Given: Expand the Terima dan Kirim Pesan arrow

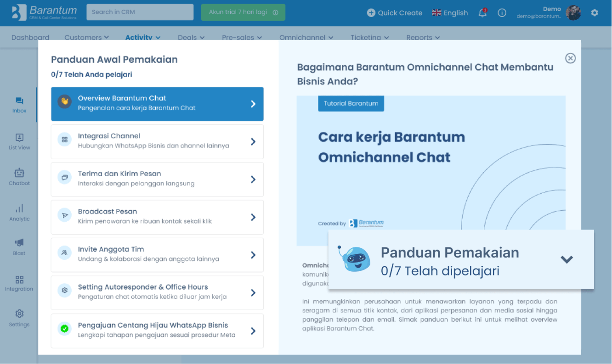Looking at the screenshot, I should click(x=253, y=179).
